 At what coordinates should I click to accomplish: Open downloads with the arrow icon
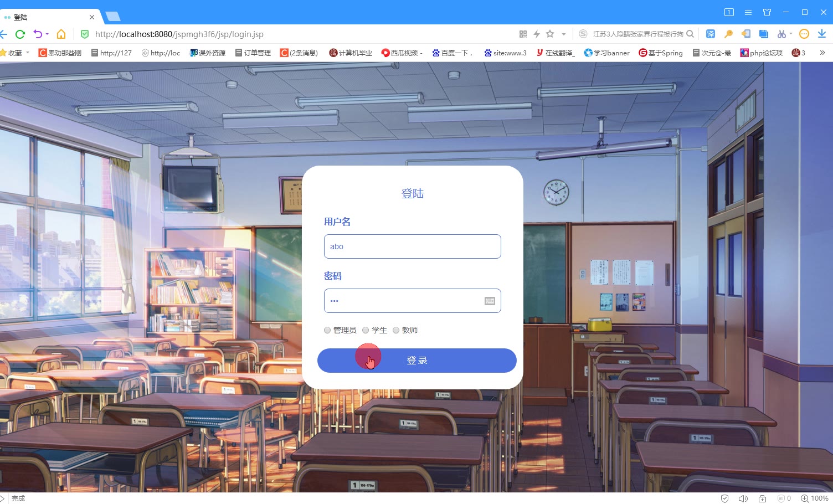click(822, 34)
